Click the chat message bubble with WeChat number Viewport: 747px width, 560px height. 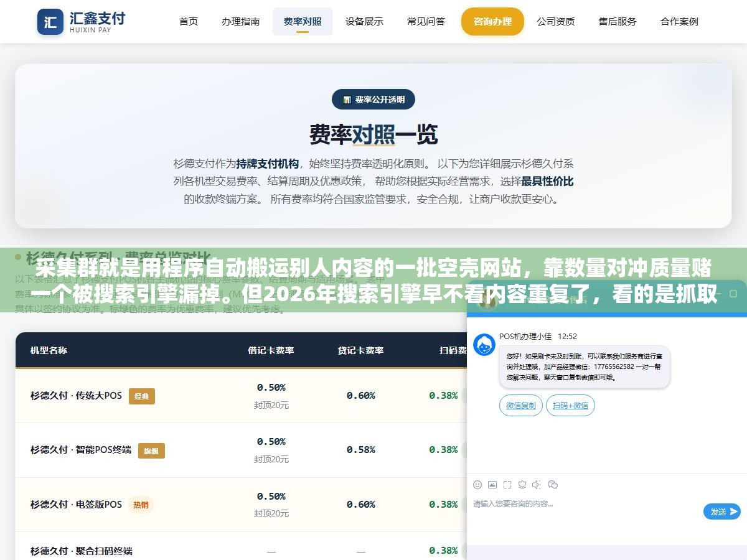tap(585, 367)
